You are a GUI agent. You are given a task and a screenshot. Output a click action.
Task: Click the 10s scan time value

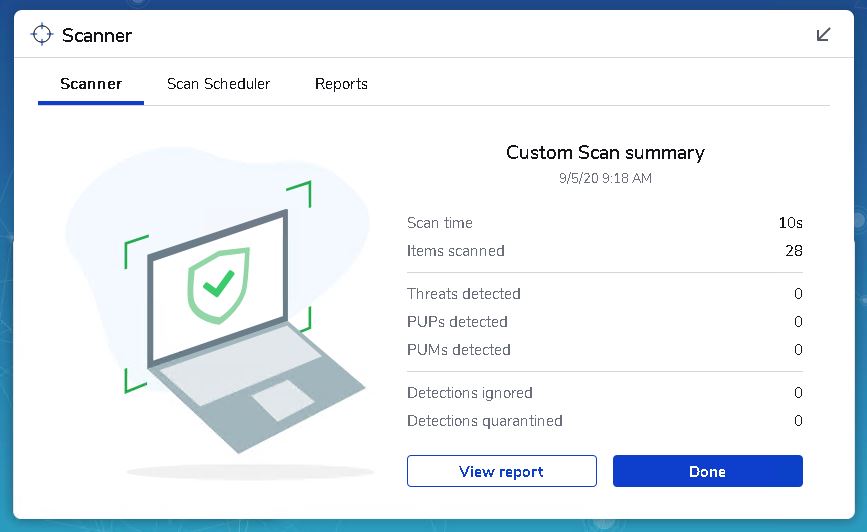point(790,223)
